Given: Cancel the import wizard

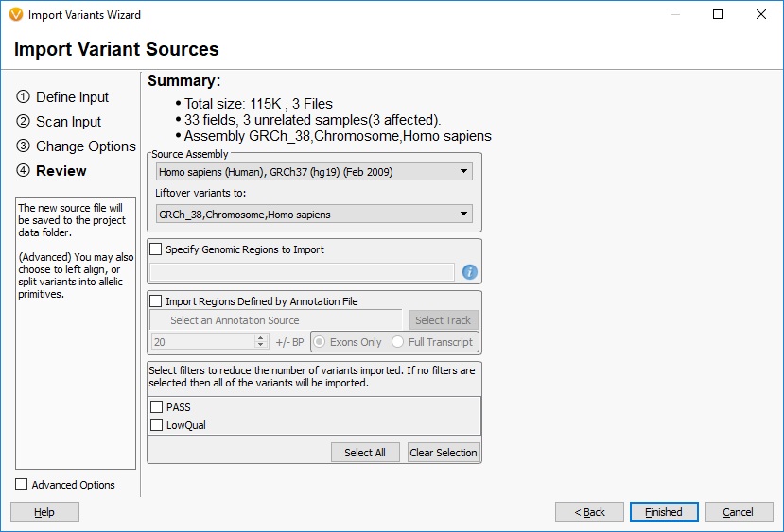Looking at the screenshot, I should (x=739, y=512).
